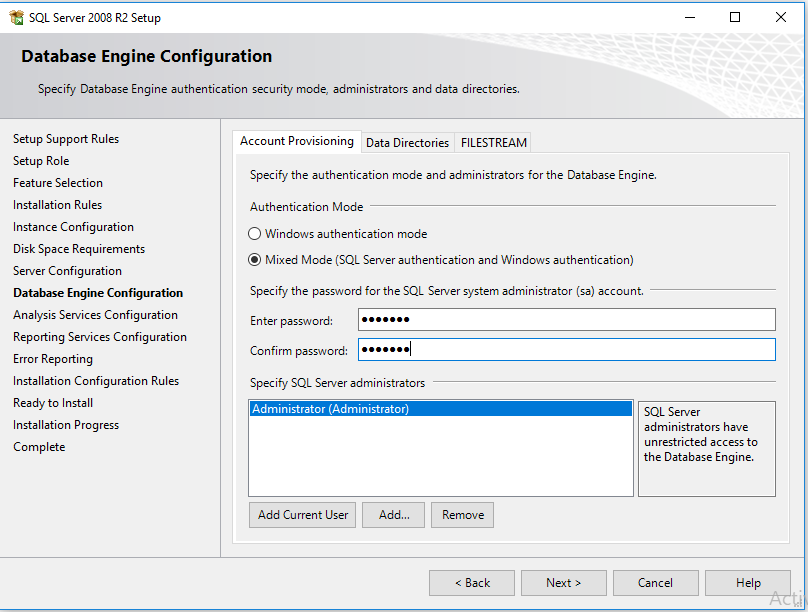Click Setup Role step in sidebar
This screenshot has width=808, height=612.
(x=41, y=161)
